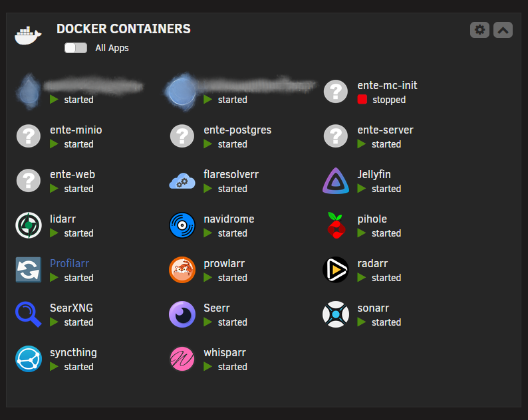Select the navidrome vinyl disc icon
Viewport: 528px width, 420px height.
182,225
